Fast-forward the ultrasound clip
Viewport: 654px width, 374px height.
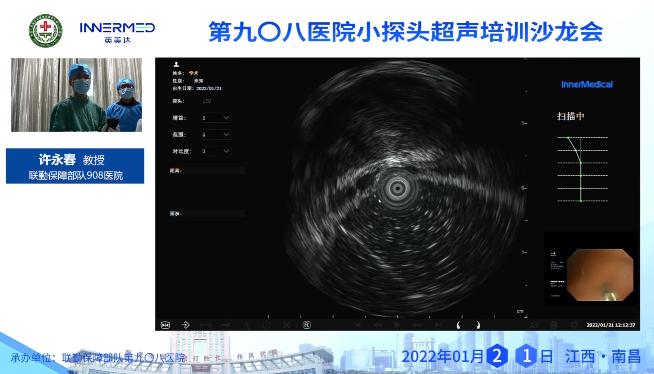tap(417, 325)
